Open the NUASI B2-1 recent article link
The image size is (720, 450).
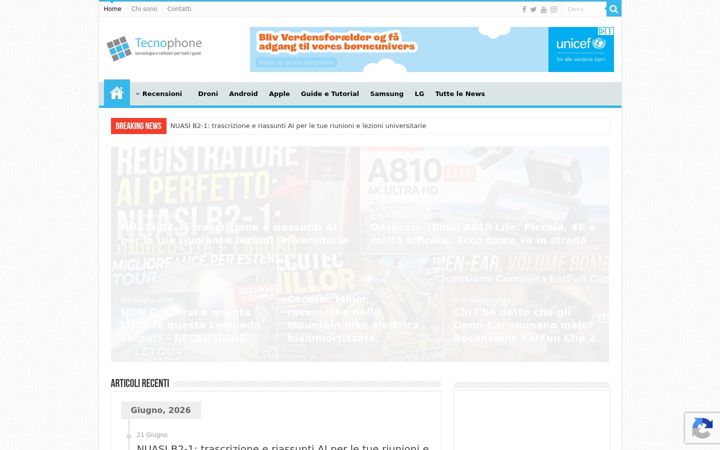pyautogui.click(x=283, y=446)
